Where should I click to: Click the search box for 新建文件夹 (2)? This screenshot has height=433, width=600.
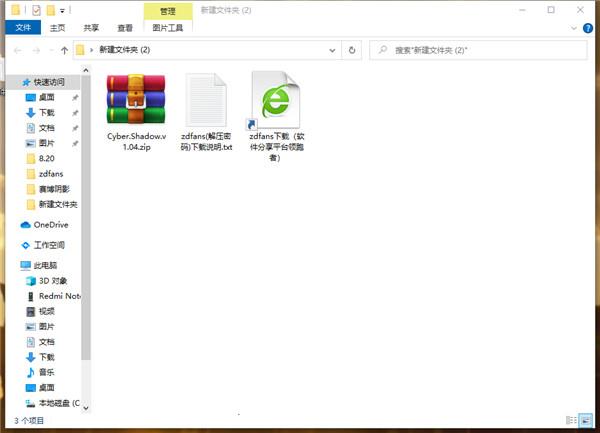[478, 50]
